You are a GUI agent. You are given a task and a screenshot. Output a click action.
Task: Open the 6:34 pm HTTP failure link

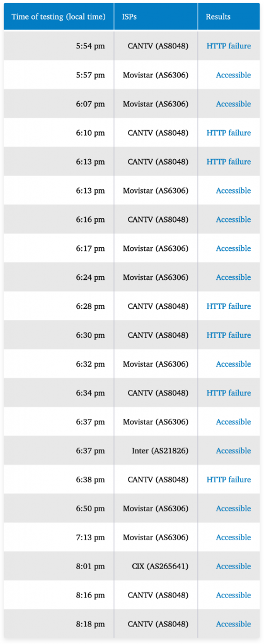pos(229,392)
